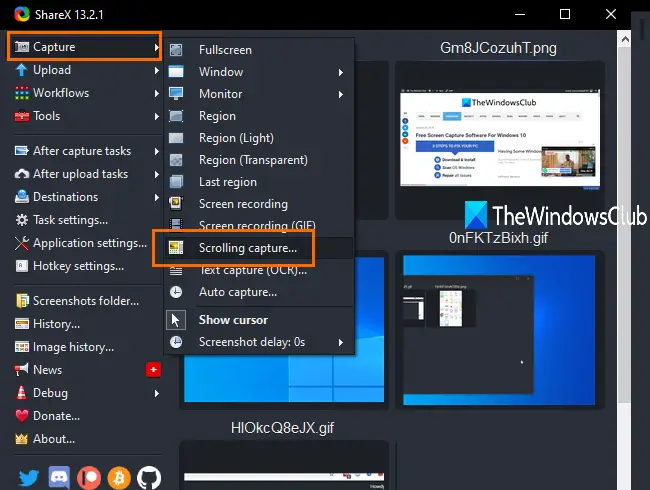
Task: Expand the Screenshot delay submenu arrow
Action: [x=341, y=342]
